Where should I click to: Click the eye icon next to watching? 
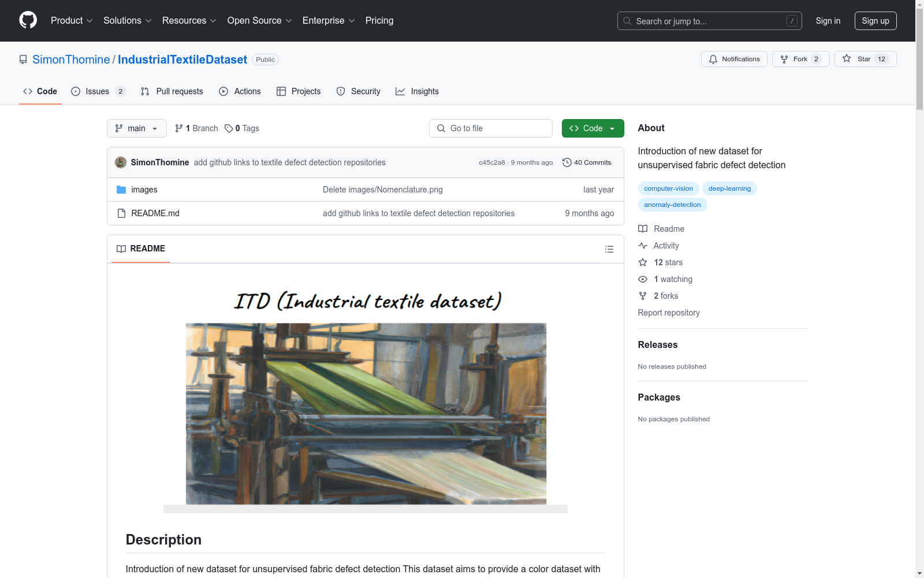click(643, 279)
